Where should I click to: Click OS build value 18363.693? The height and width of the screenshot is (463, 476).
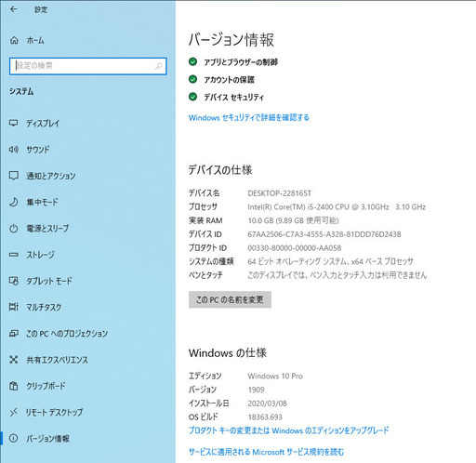(265, 417)
